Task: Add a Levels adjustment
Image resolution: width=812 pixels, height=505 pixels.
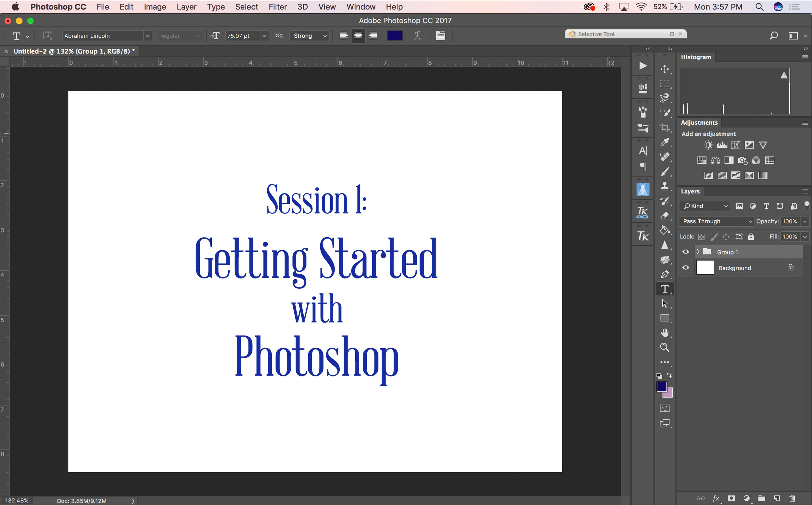Action: click(722, 145)
